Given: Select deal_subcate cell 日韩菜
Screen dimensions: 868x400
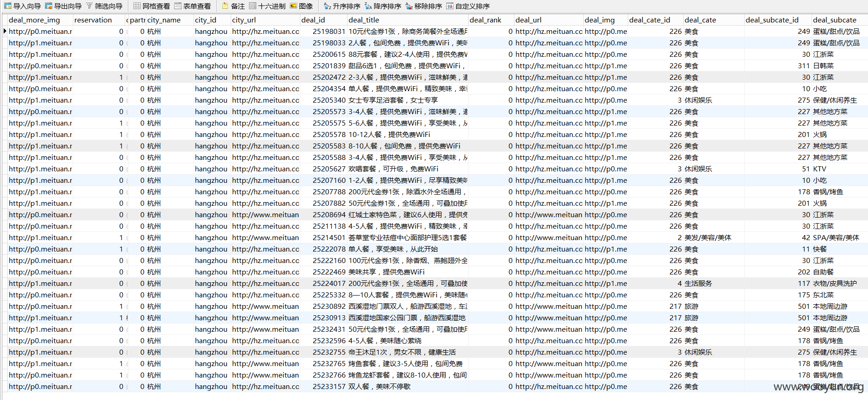Looking at the screenshot, I should (x=840, y=66).
